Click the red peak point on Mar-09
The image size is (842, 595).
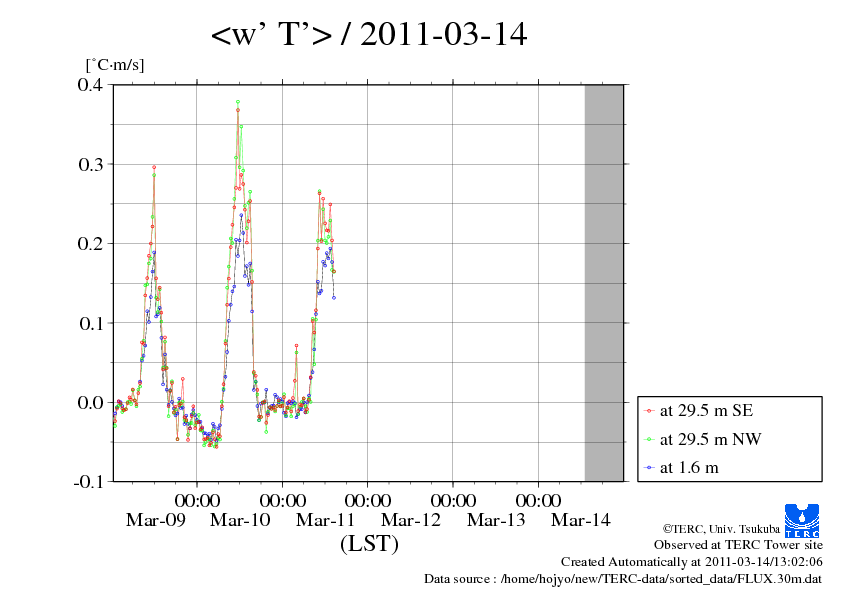click(154, 167)
